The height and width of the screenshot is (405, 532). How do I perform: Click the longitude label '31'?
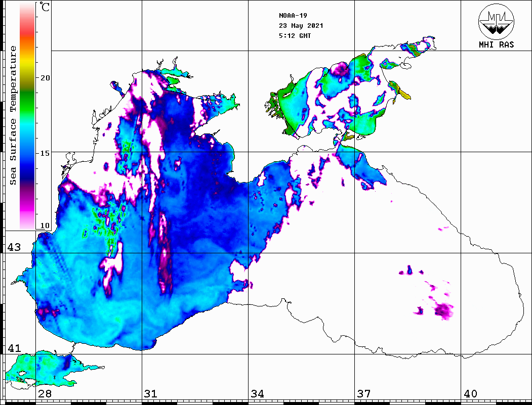coord(151,393)
